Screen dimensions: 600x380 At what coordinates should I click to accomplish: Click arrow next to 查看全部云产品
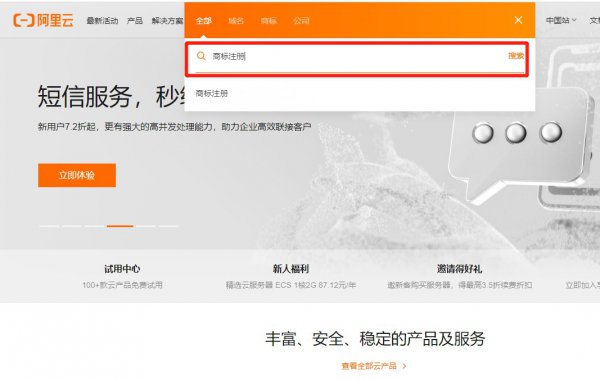404,366
